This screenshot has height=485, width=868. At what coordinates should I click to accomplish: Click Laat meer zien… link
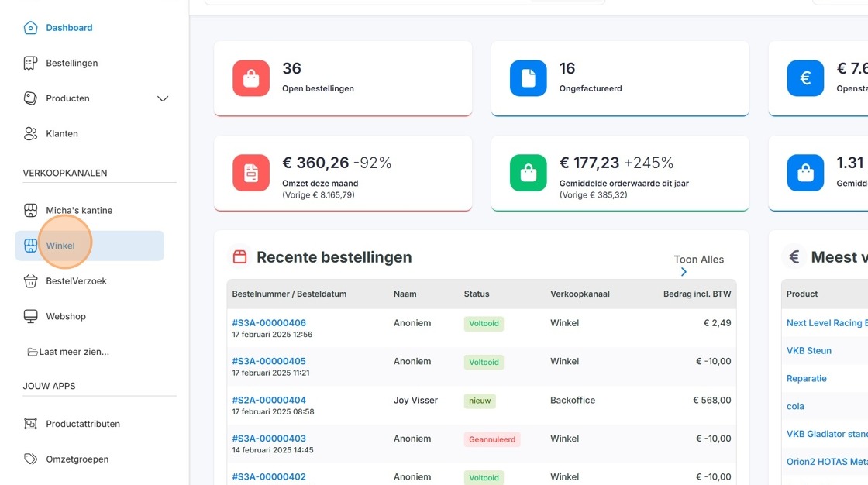tap(74, 352)
